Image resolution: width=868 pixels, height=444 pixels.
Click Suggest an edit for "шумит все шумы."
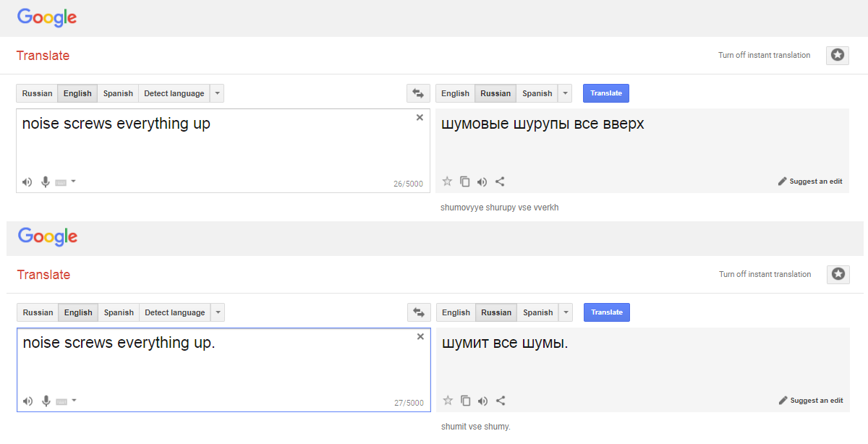811,401
